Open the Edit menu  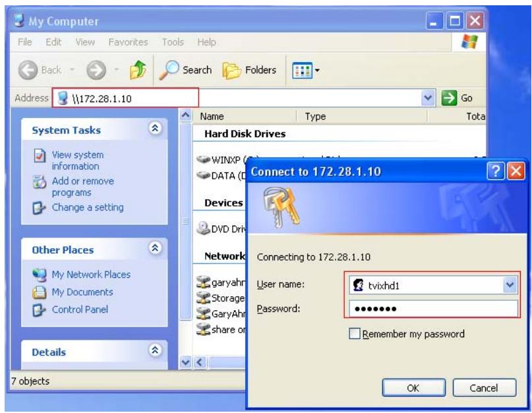[x=53, y=42]
